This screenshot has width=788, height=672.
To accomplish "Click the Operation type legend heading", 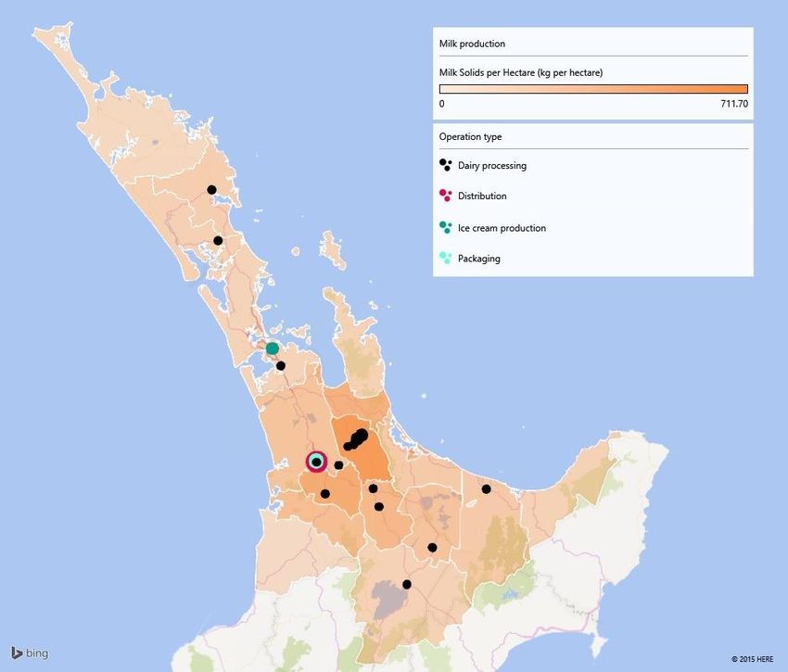I will pyautogui.click(x=470, y=136).
